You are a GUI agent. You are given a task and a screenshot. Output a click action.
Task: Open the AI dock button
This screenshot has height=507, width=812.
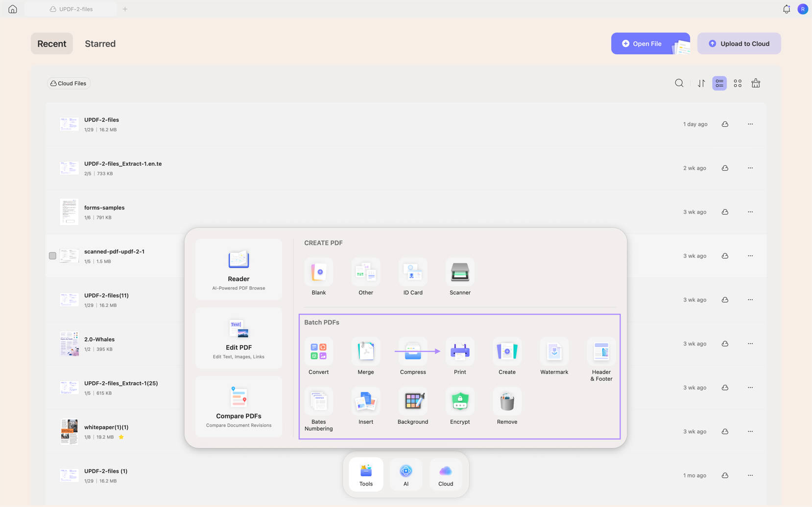pos(406,474)
